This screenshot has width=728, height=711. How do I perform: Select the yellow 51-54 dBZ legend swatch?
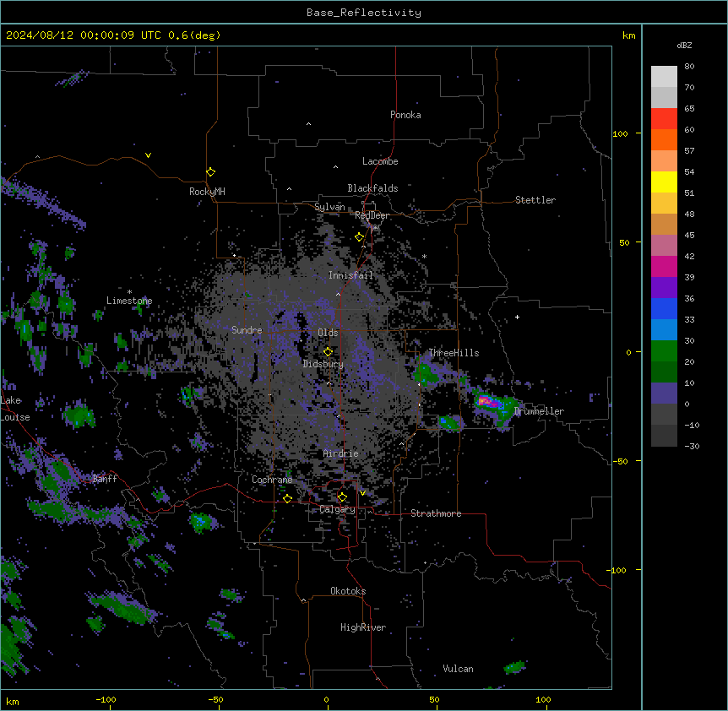(664, 182)
